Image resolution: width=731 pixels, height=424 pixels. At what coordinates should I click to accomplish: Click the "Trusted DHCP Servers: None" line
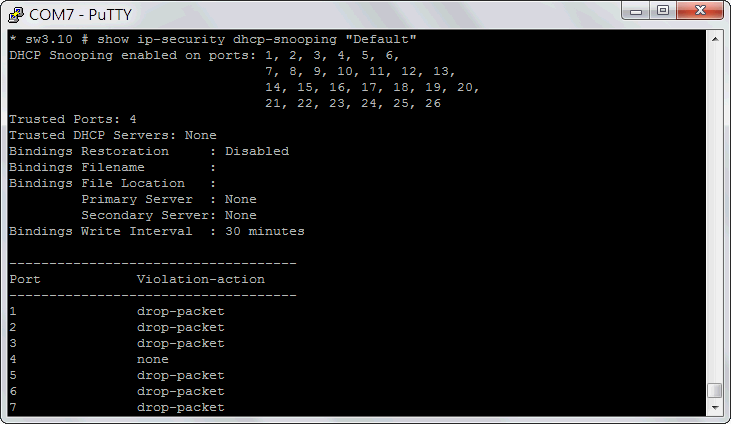pyautogui.click(x=112, y=135)
